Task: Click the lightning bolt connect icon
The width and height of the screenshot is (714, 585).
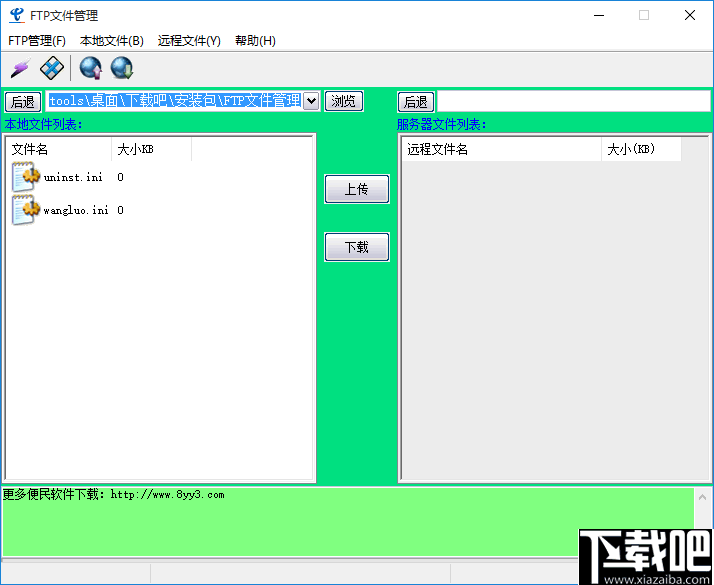Action: point(20,68)
